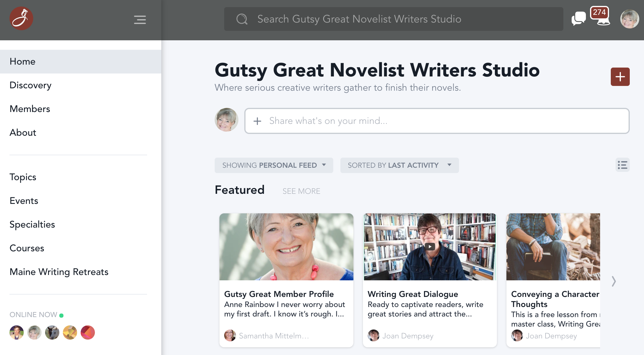The image size is (644, 355).
Task: Open Showing Personal Feed dropdown
Action: pos(274,165)
